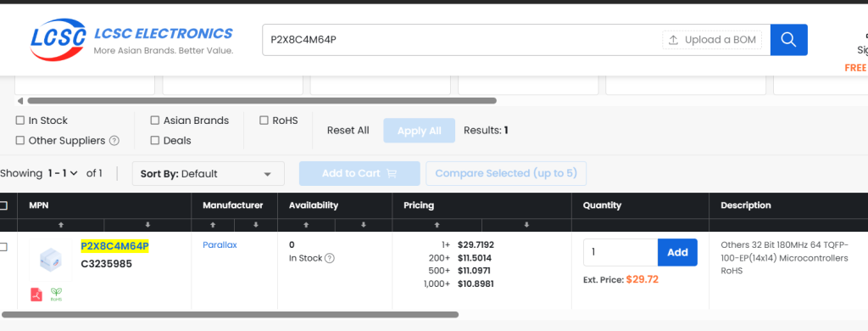This screenshot has height=331, width=868.
Task: Sort MPN column ascending arrow
Action: pyautogui.click(x=61, y=225)
